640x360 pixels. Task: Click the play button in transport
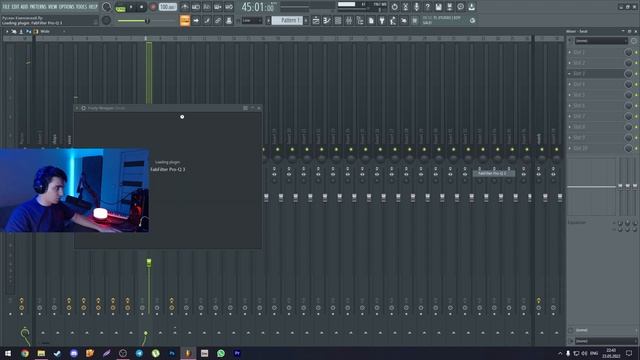131,7
